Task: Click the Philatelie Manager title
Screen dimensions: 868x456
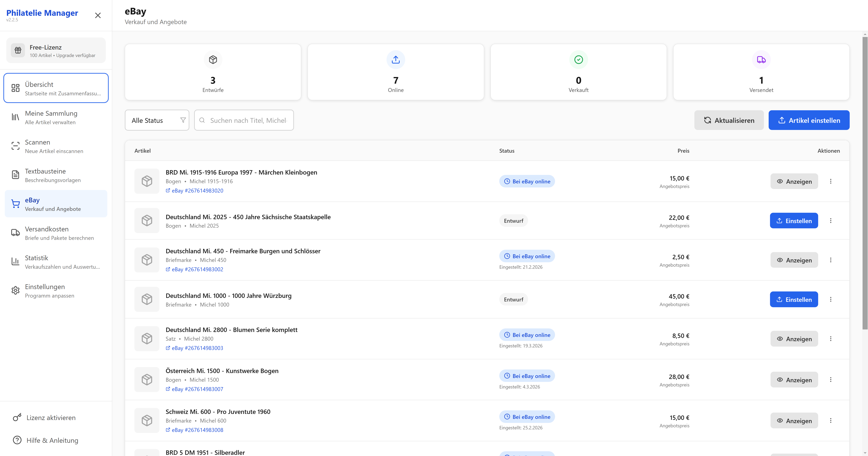Action: [x=42, y=13]
